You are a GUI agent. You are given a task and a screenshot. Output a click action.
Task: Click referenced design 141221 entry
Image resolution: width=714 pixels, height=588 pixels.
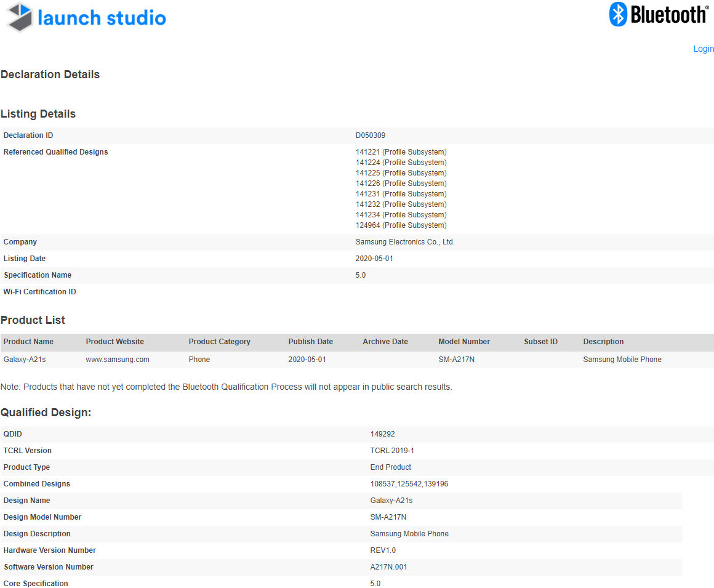(x=401, y=152)
